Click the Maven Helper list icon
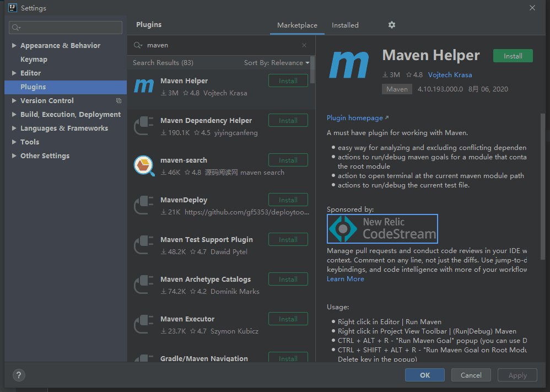This screenshot has width=550, height=392. click(144, 87)
